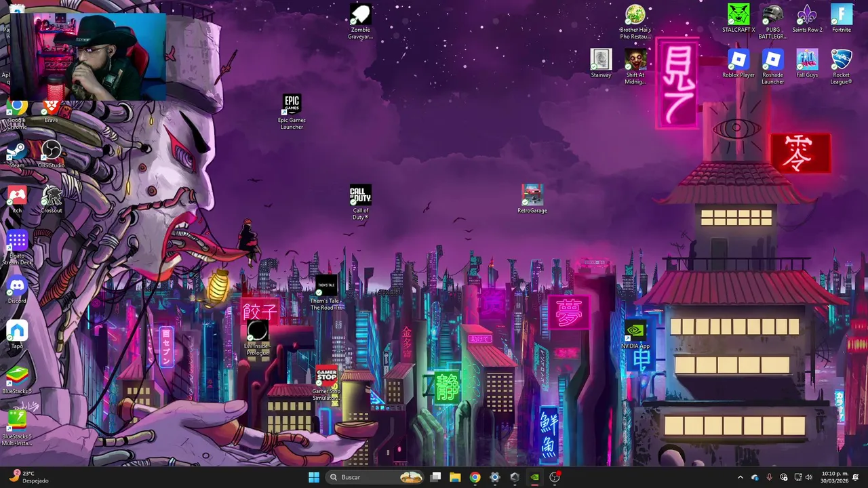Viewport: 868px width, 488px height.
Task: Open the BlueStacks 5 shortcut
Action: (16, 380)
